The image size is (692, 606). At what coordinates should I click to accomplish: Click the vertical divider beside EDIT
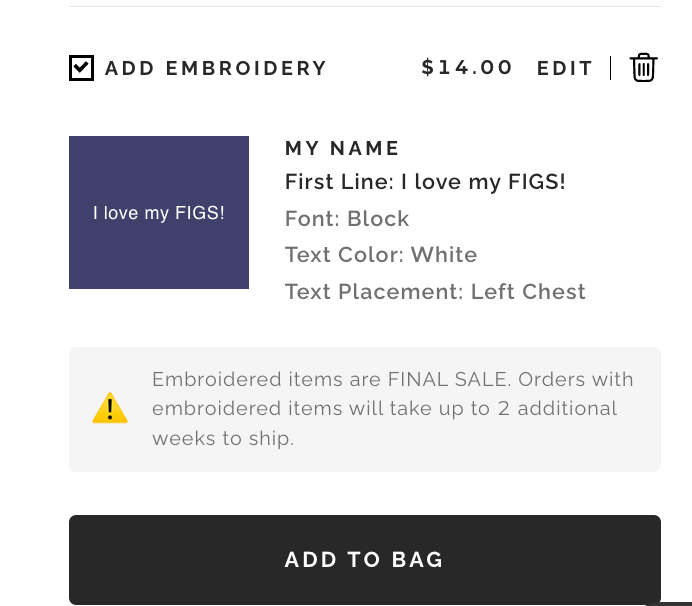[610, 68]
